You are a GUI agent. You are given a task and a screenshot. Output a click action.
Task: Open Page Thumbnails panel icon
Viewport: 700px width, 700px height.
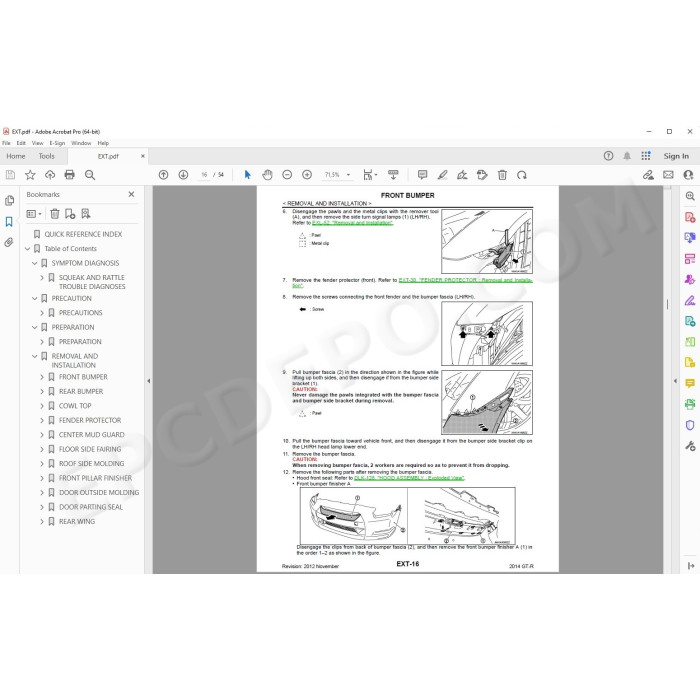9,201
